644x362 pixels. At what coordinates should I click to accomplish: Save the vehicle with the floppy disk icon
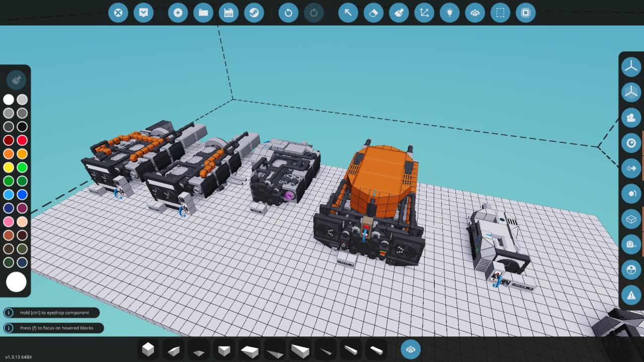228,13
